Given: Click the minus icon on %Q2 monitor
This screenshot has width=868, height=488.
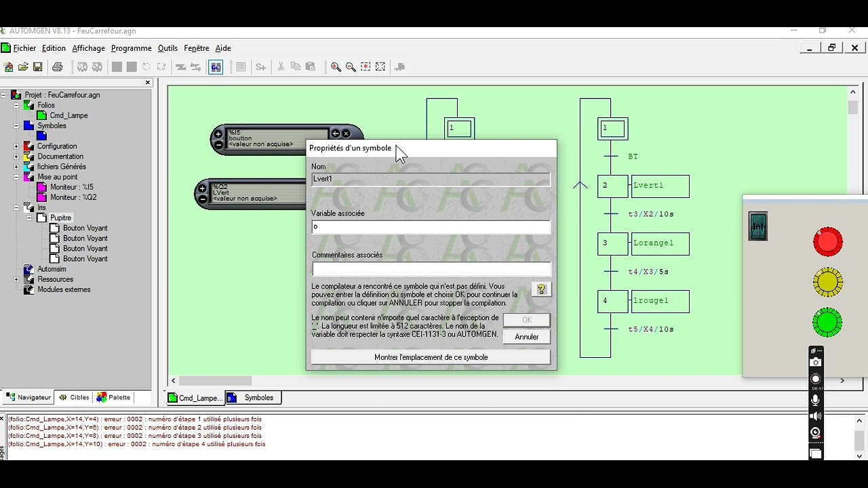Looking at the screenshot, I should [x=202, y=199].
